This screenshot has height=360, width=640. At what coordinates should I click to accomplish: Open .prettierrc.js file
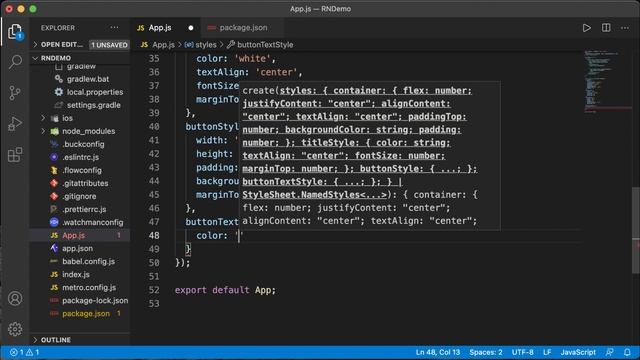[x=84, y=209]
